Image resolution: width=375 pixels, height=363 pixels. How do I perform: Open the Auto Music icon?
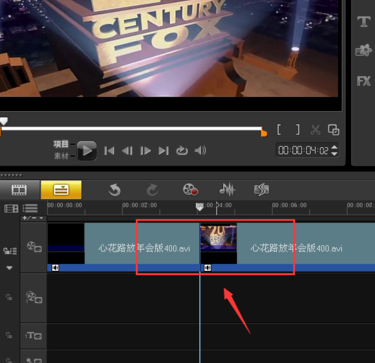tap(262, 190)
